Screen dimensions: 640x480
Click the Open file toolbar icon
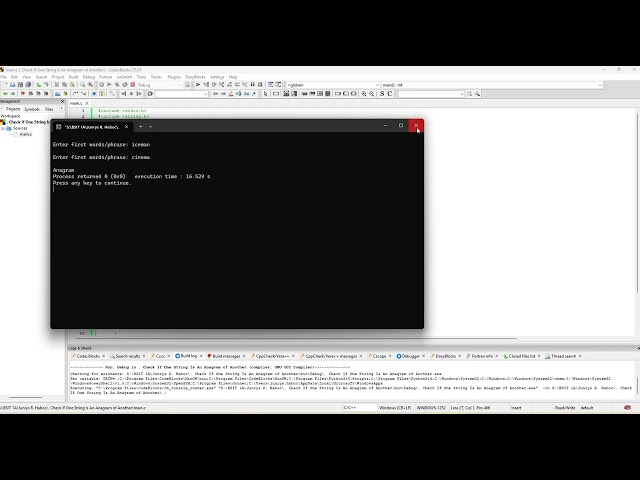coord(13,84)
